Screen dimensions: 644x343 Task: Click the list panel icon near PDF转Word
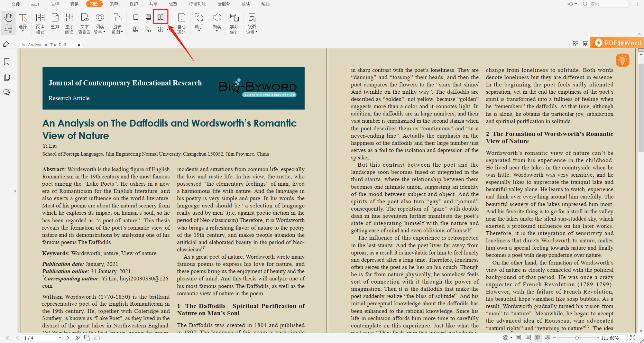tap(586, 44)
